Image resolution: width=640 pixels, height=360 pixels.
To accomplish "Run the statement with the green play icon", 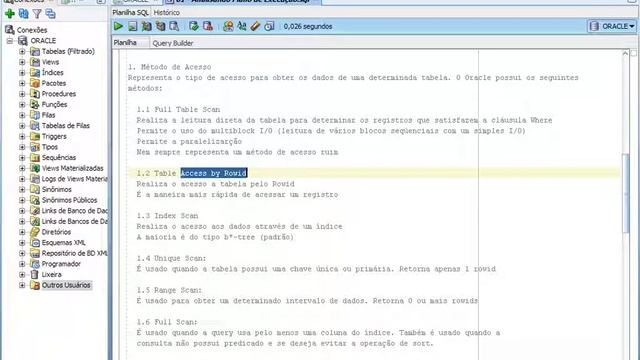I will click(118, 26).
